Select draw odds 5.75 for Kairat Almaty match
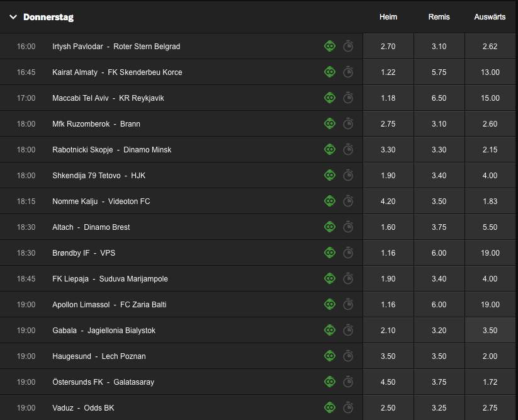 [x=439, y=72]
